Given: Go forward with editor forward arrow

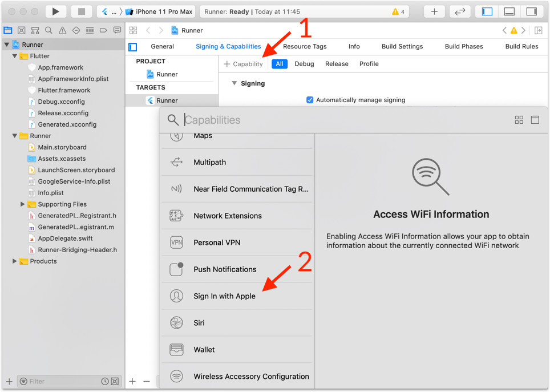Looking at the screenshot, I should coord(161,31).
